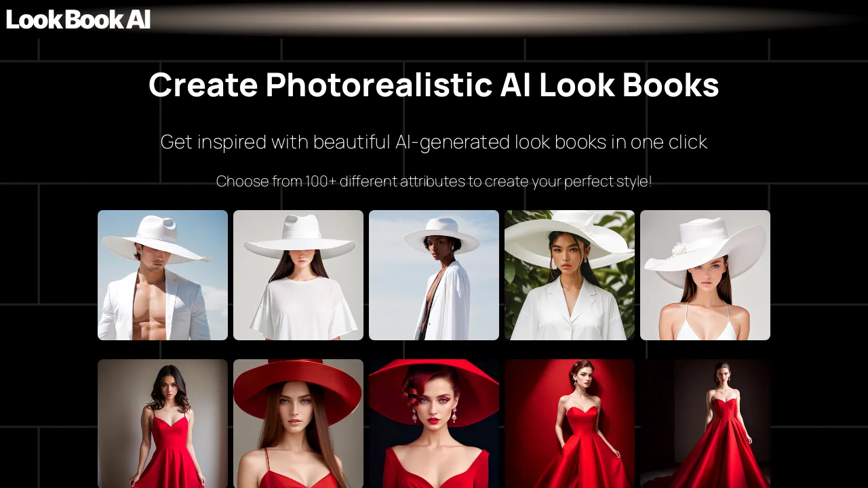
Task: View the red hat with earrings look
Action: [434, 424]
